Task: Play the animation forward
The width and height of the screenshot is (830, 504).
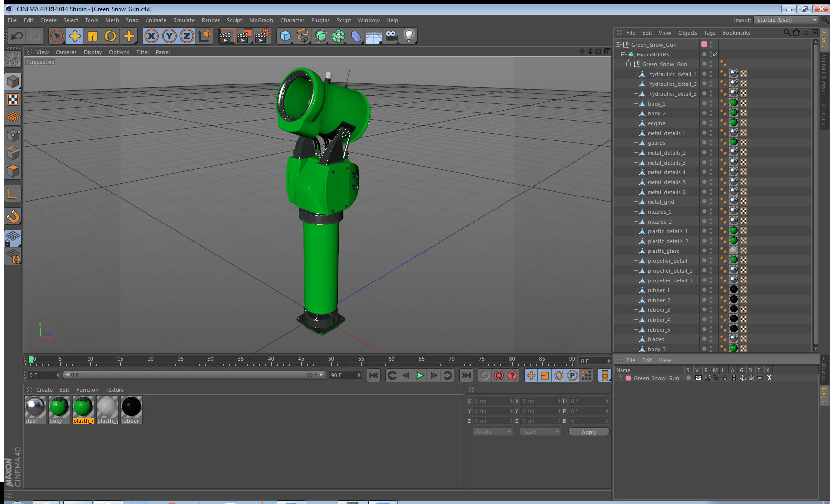Action: coord(420,375)
